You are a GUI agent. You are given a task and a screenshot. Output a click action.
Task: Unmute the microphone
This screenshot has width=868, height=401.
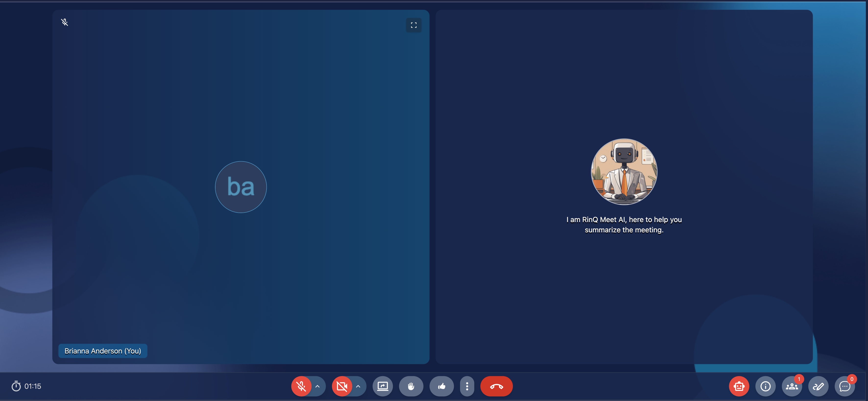301,386
